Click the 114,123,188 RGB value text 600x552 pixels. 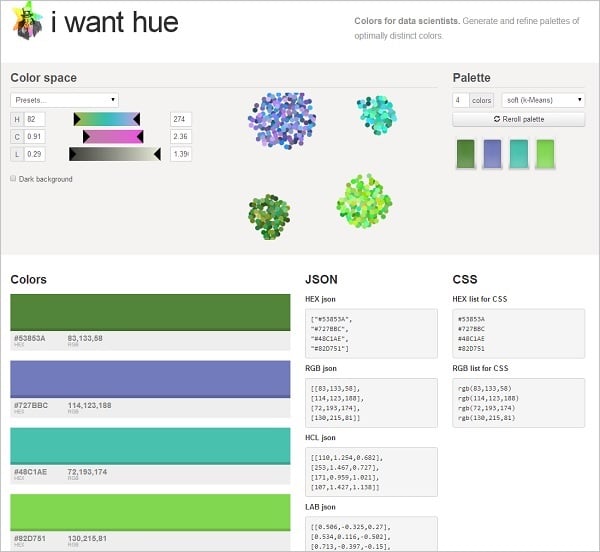[90, 405]
